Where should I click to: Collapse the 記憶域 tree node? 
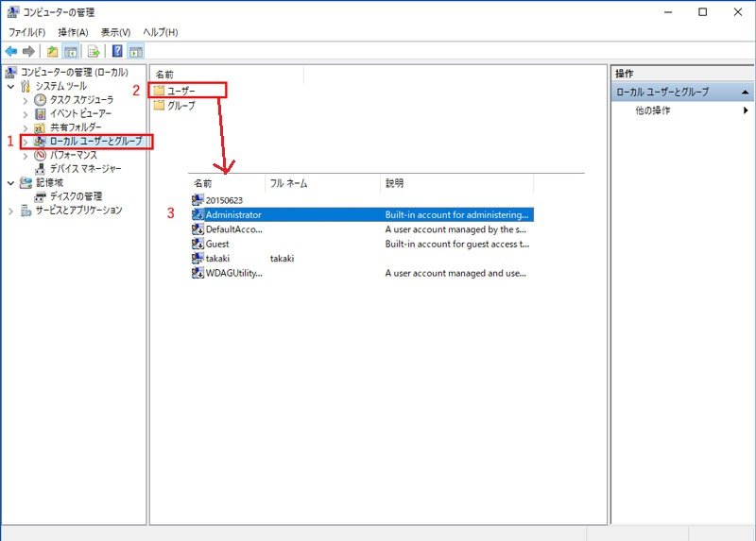[x=10, y=183]
